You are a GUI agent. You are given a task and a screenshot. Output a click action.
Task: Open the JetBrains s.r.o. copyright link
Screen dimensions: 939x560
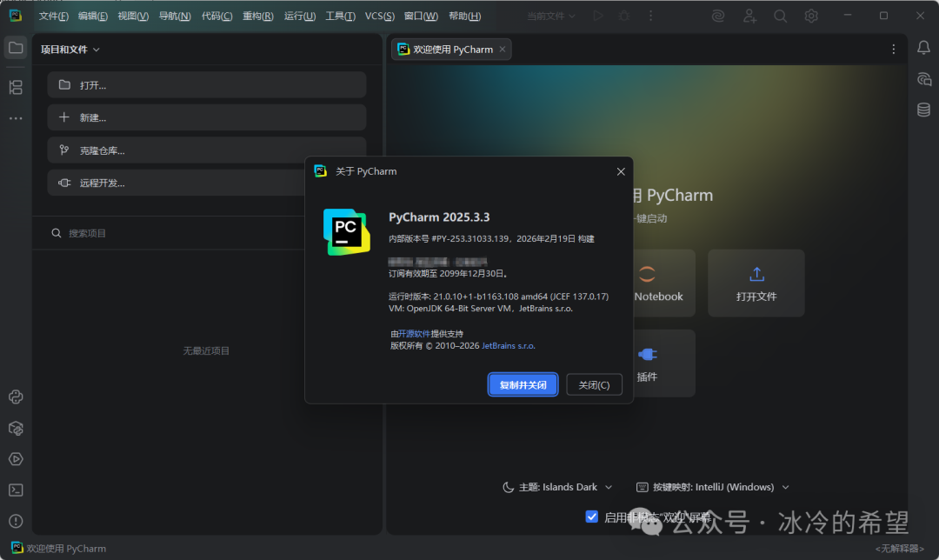(509, 345)
